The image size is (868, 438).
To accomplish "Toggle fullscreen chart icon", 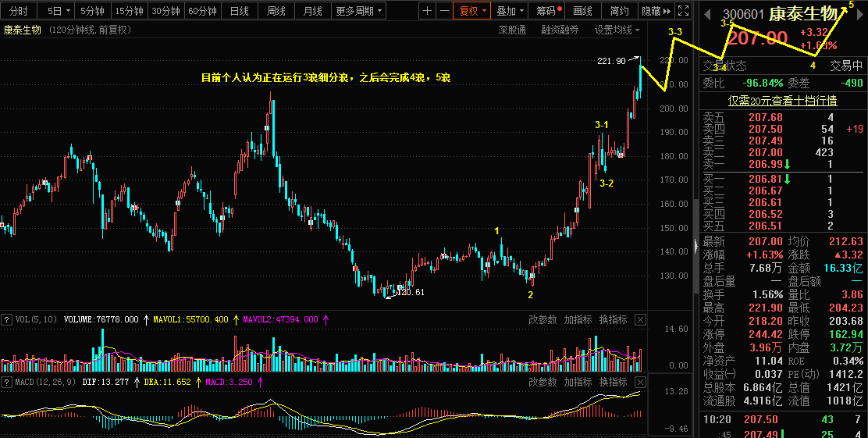I will [x=684, y=10].
